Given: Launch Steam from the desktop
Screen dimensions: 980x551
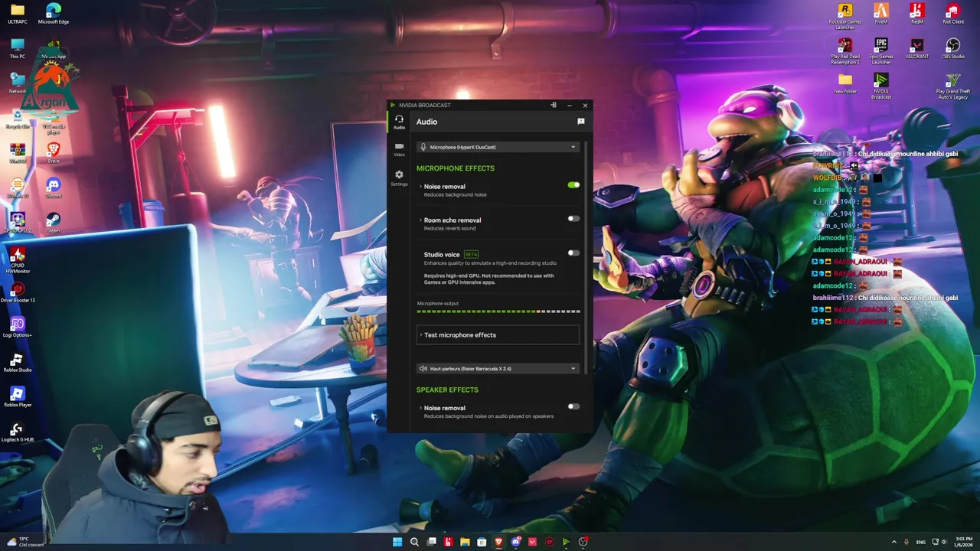Looking at the screenshot, I should tap(53, 222).
